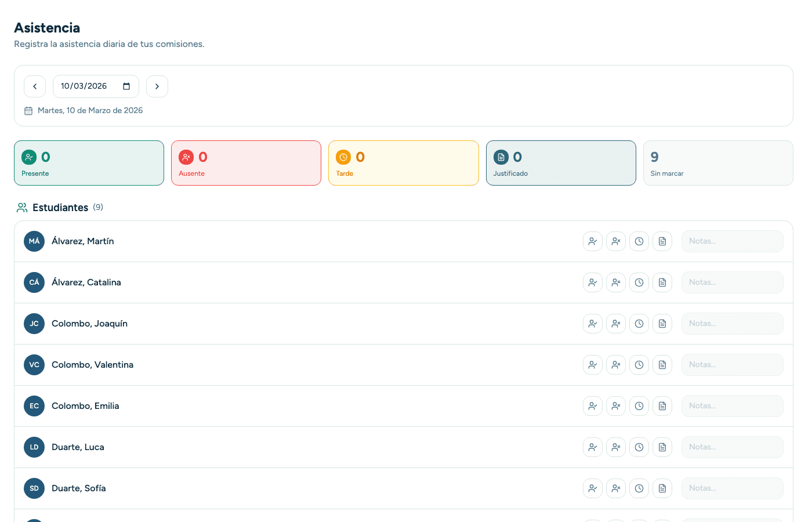
Task: Go to the next day
Action: pos(157,86)
